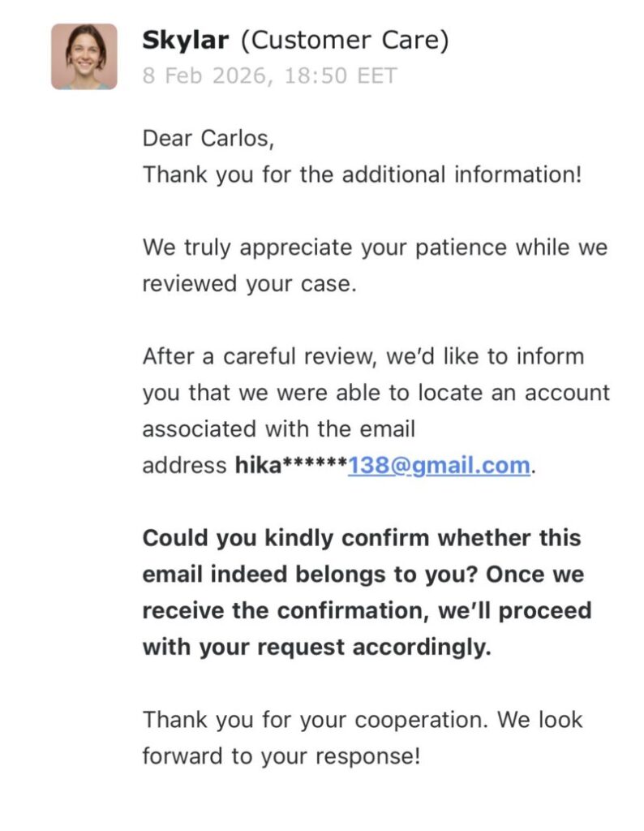Click 'associated with the email' line
The image size is (644, 831).
[x=278, y=428]
